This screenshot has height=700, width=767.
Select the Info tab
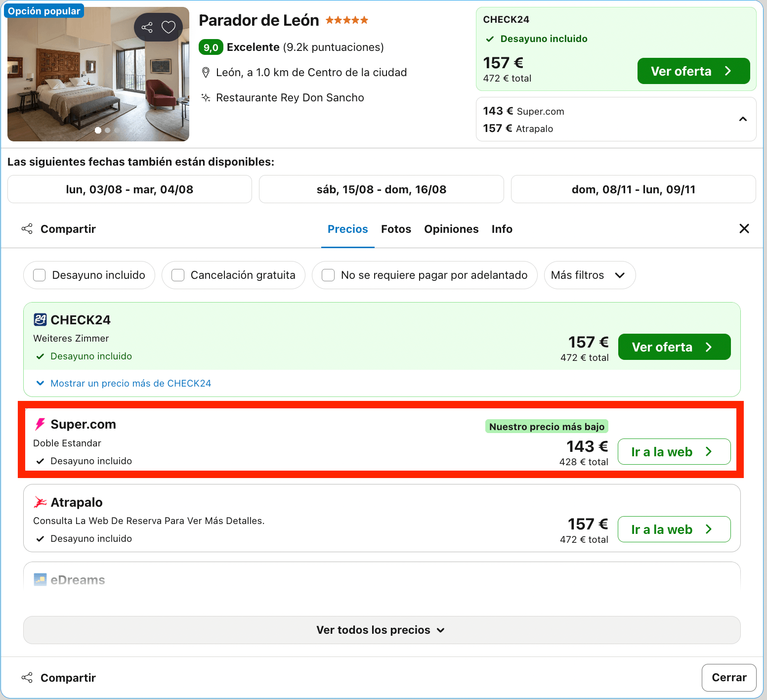pyautogui.click(x=502, y=229)
